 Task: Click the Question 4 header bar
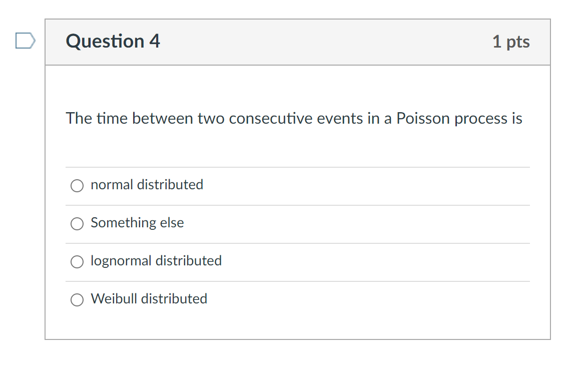point(298,42)
